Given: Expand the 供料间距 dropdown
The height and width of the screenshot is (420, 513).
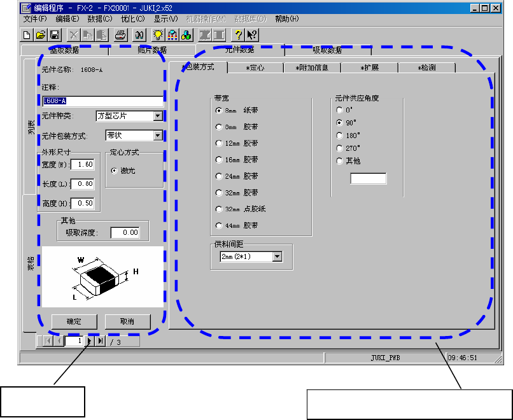Looking at the screenshot, I should 277,256.
